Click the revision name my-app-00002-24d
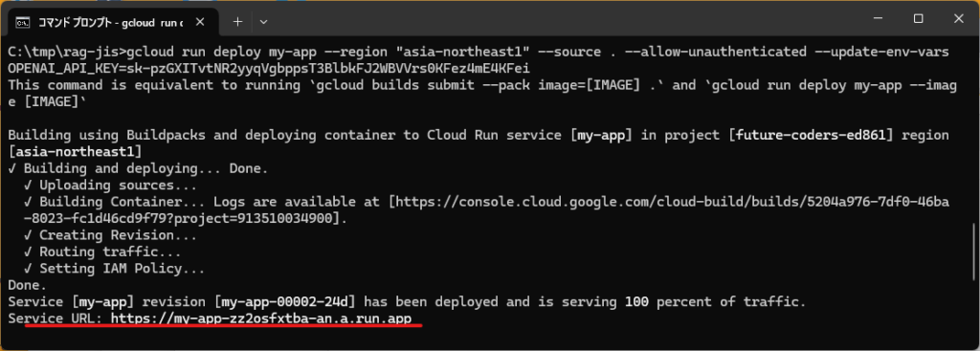The image size is (980, 351). pyautogui.click(x=285, y=302)
